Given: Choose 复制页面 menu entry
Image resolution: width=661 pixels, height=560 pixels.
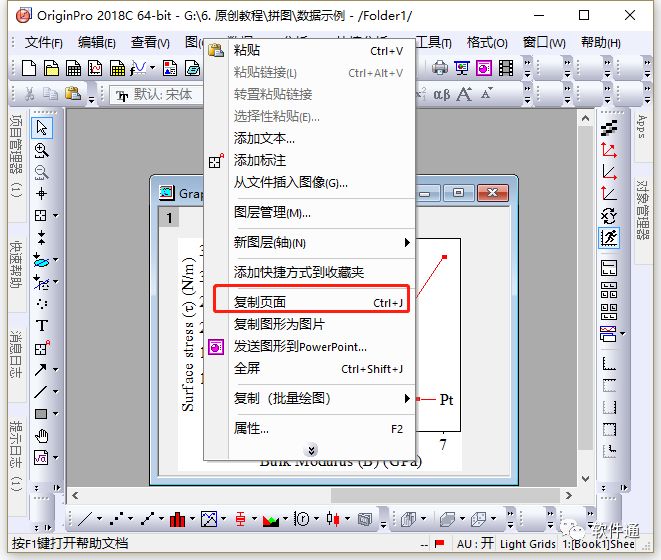Looking at the screenshot, I should point(311,302).
